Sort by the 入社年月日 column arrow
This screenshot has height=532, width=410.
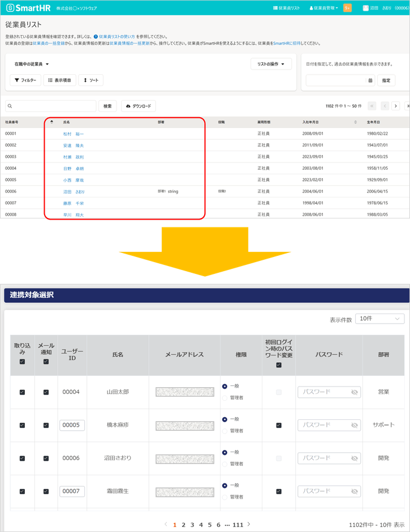point(355,122)
